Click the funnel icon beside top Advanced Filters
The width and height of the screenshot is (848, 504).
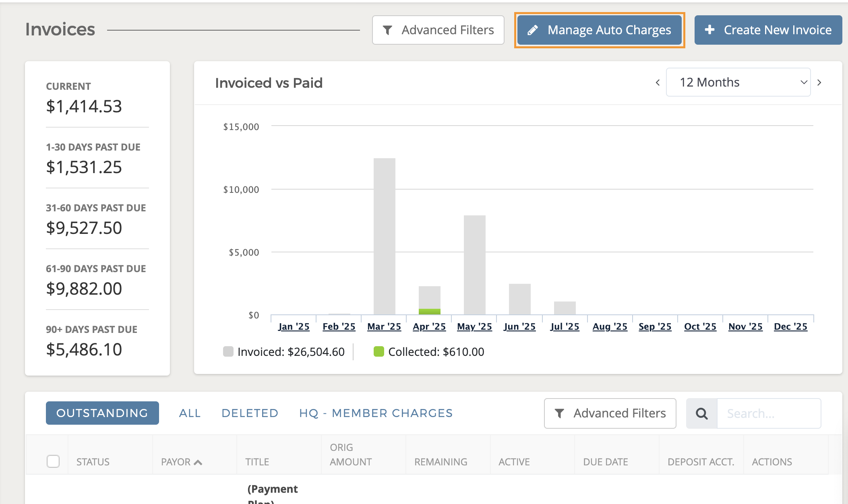click(x=388, y=30)
